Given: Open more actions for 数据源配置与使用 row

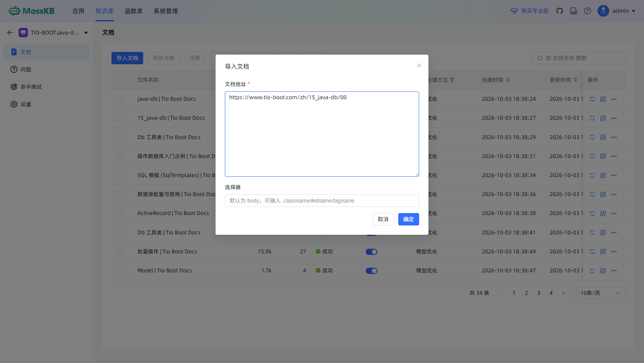Looking at the screenshot, I should (x=614, y=194).
